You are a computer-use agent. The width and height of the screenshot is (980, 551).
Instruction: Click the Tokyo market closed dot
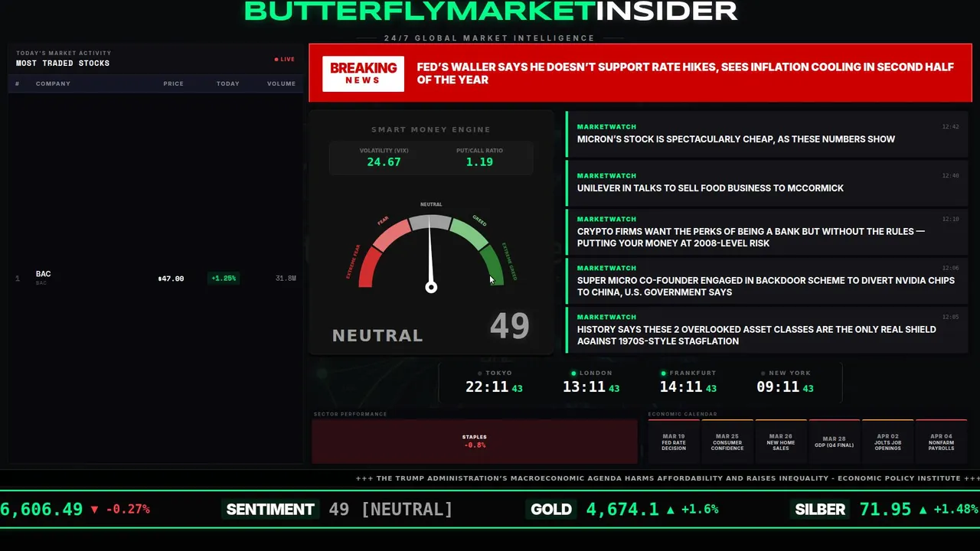pos(480,373)
